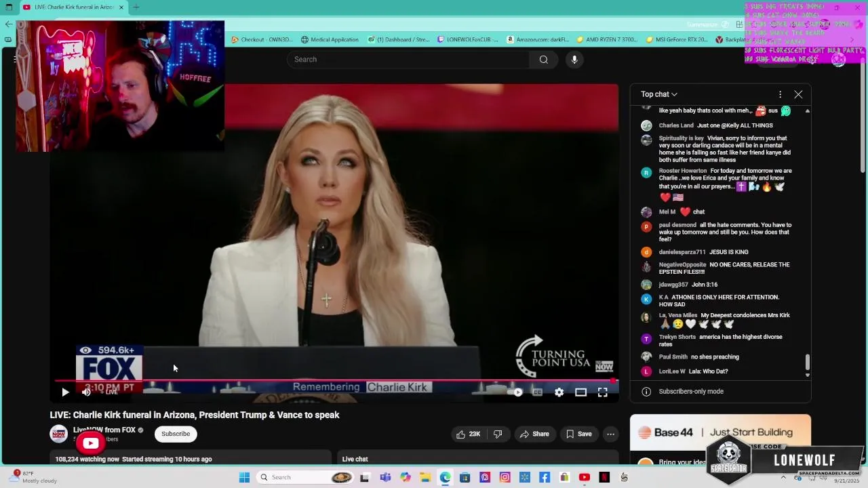The width and height of the screenshot is (868, 488).
Task: Open Amazon.com darkFl... bookmark
Action: pos(538,39)
